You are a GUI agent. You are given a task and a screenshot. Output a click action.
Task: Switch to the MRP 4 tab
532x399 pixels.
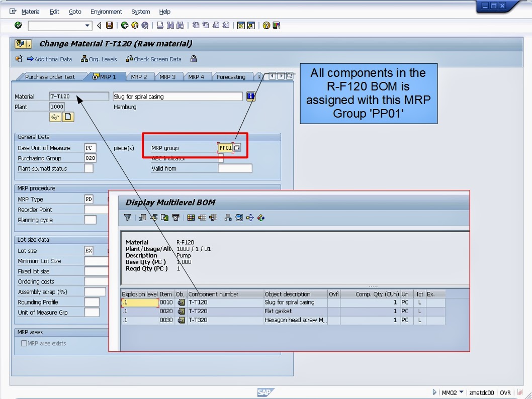coord(196,77)
